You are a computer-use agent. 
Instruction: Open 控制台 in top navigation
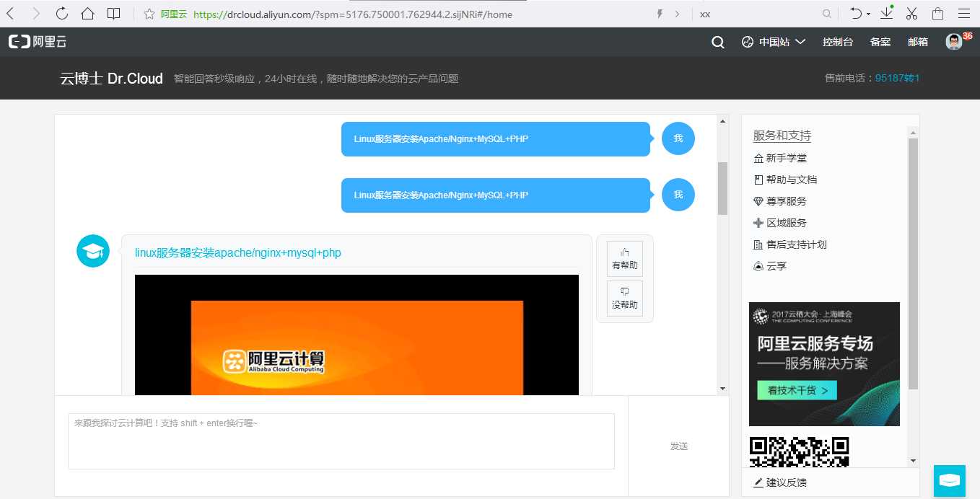pos(838,43)
